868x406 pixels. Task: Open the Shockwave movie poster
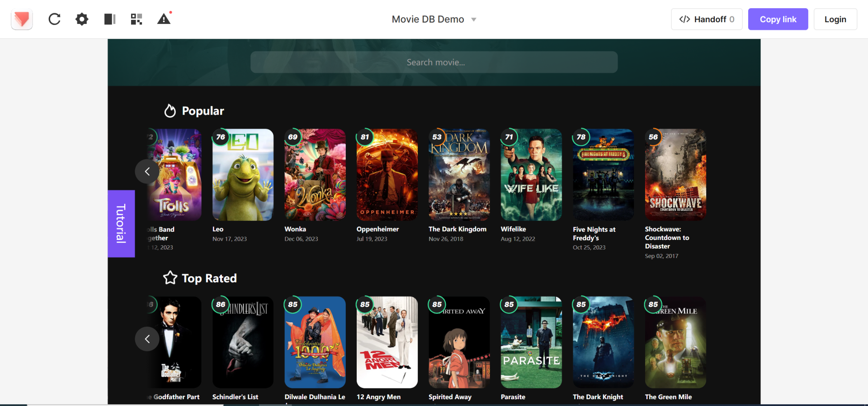point(675,175)
